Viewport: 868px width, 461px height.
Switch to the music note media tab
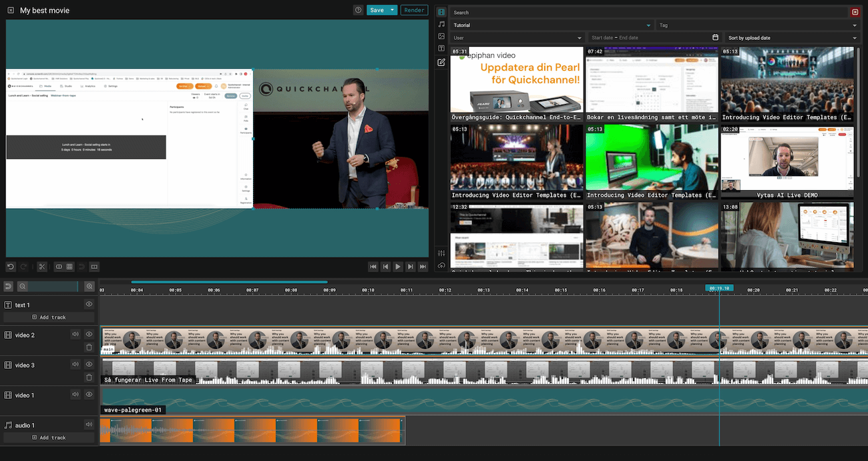[441, 24]
